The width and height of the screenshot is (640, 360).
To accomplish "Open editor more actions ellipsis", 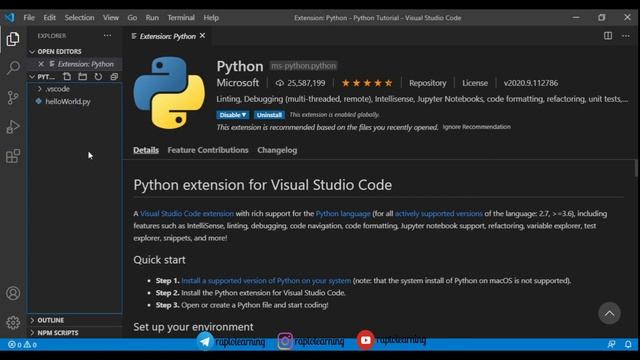I will click(626, 36).
